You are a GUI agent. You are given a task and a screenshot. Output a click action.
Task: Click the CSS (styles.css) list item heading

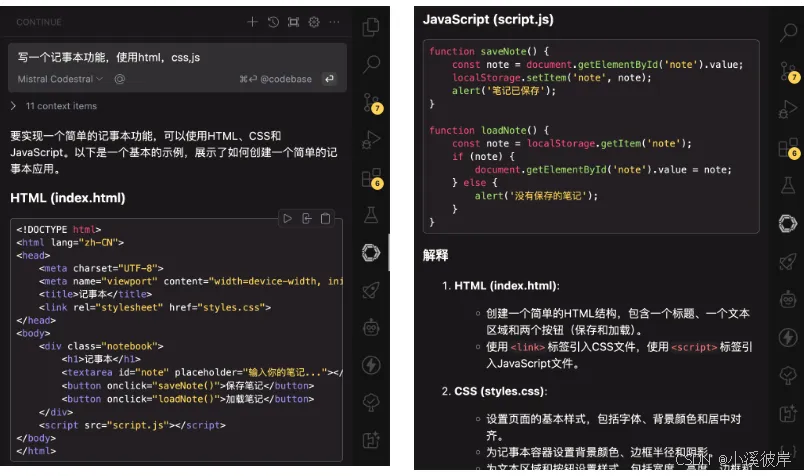pyautogui.click(x=499, y=391)
